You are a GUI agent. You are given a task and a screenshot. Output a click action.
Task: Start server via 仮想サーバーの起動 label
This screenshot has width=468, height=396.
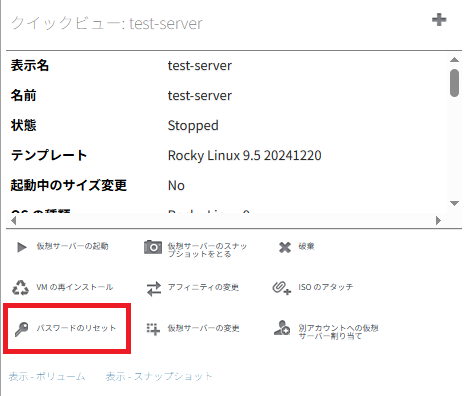tap(72, 246)
